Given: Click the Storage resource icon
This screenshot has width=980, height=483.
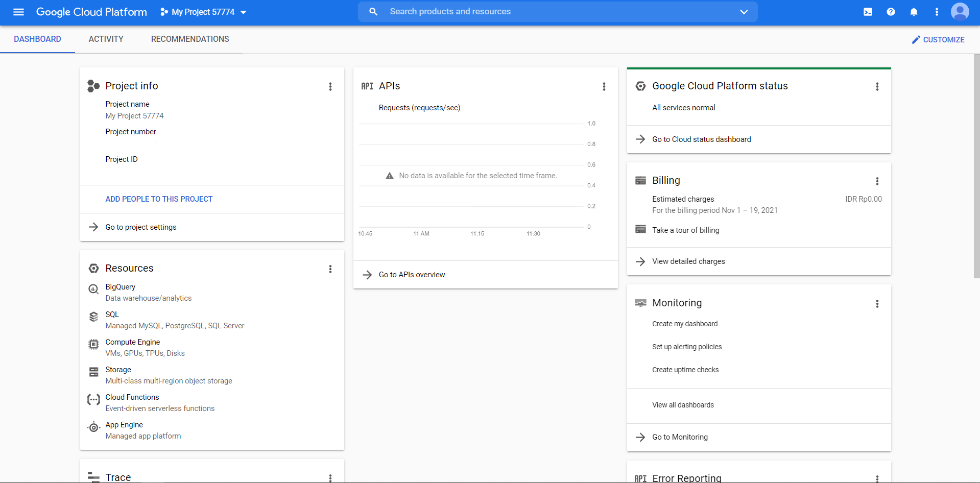Looking at the screenshot, I should coord(93,372).
